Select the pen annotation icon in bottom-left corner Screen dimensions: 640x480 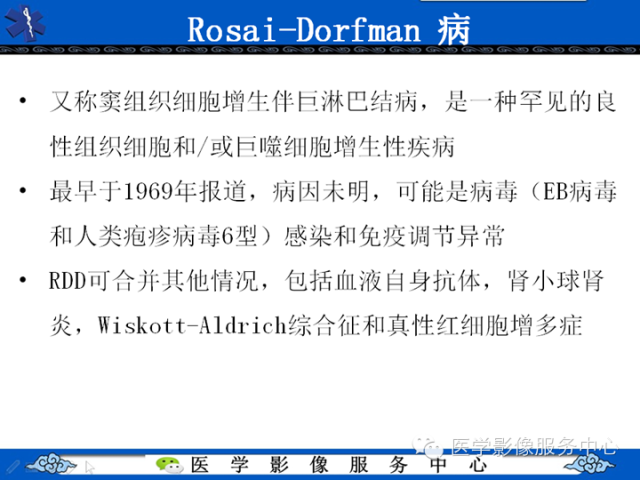coord(12,465)
